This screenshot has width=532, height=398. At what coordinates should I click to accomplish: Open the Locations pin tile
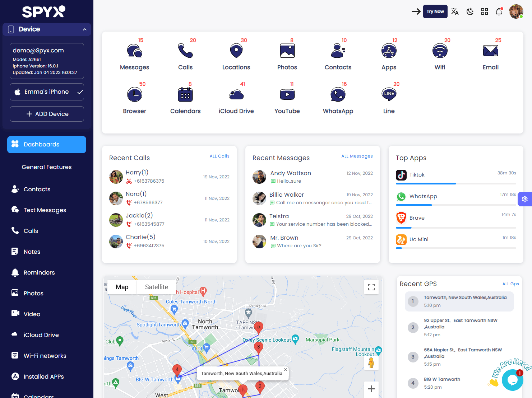[236, 51]
